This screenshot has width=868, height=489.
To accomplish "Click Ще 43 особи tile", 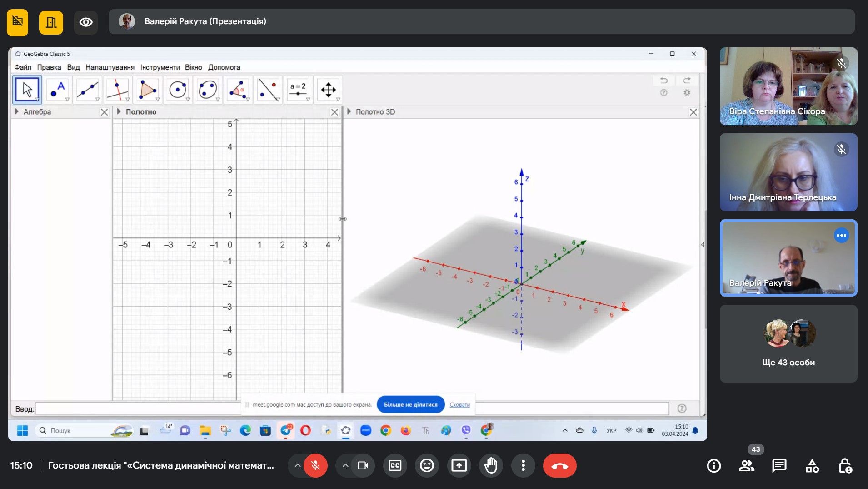I will [x=788, y=343].
